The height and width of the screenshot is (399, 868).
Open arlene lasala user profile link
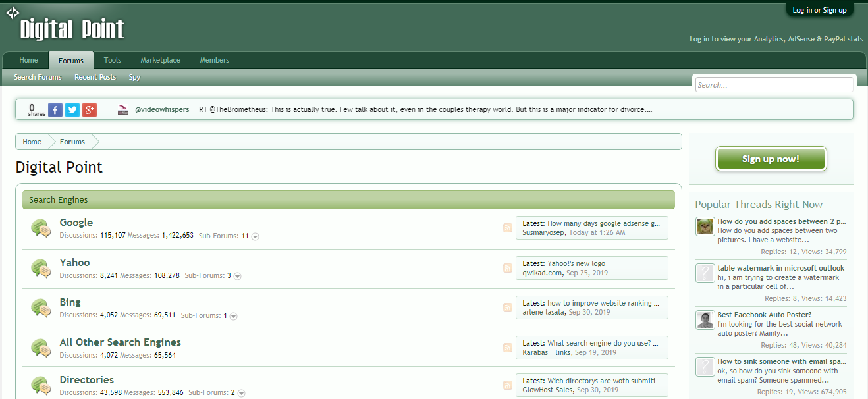543,312
